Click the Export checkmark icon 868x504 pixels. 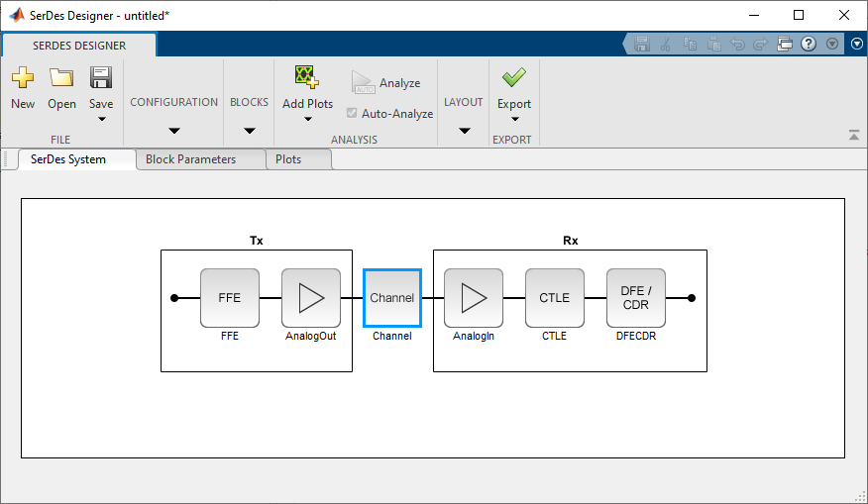[x=514, y=78]
